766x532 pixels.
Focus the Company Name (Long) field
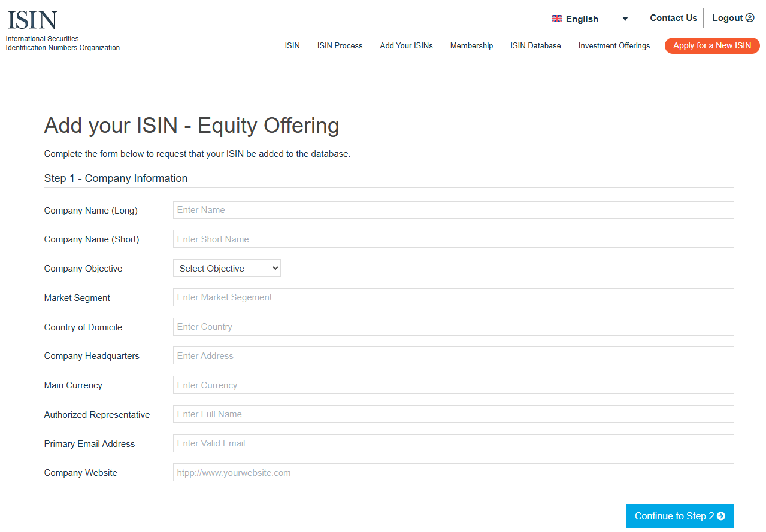pyautogui.click(x=453, y=210)
